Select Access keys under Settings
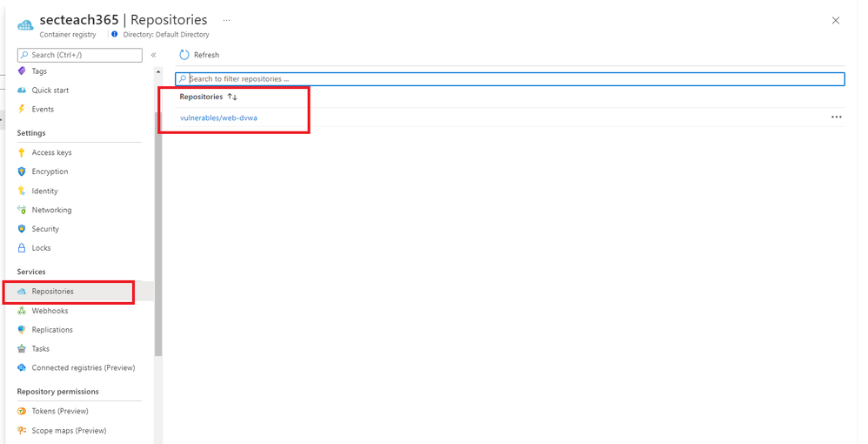This screenshot has height=444, width=868. [51, 152]
